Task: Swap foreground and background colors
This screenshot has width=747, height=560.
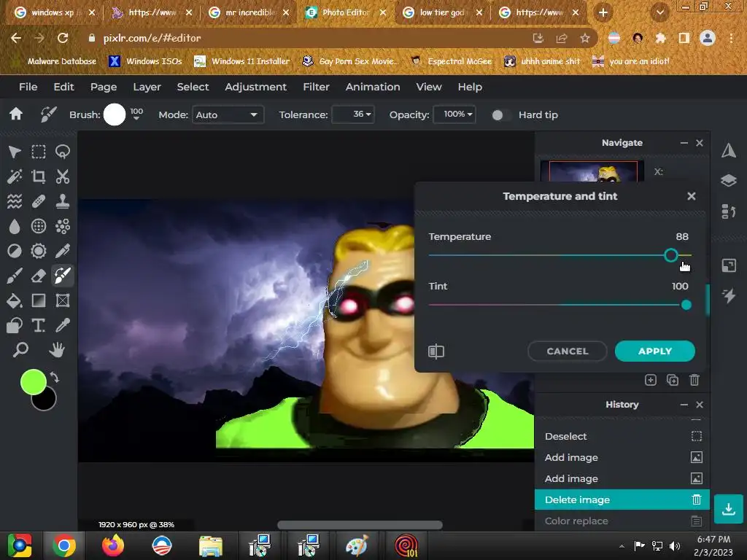Action: point(55,378)
